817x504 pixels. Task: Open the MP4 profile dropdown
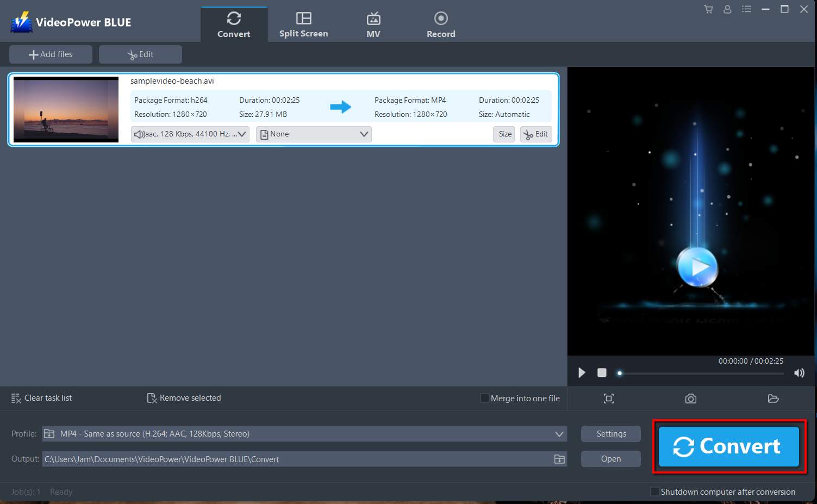coord(558,433)
